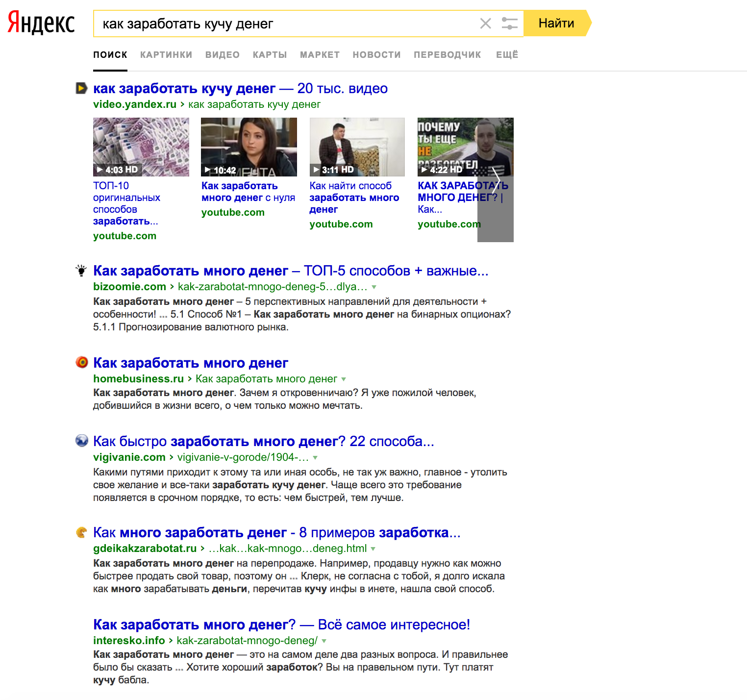Open video.yandex breadcrumb 'как заработать кучу денег'
747x700 pixels.
coord(254,104)
